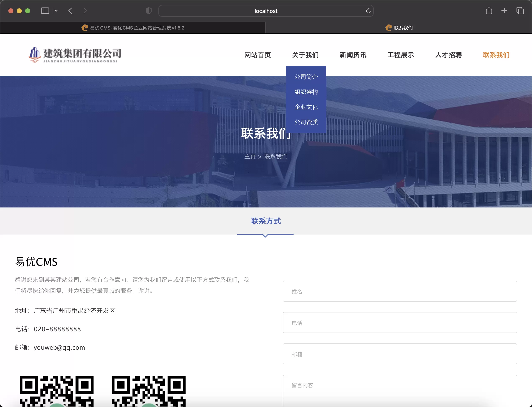Click the email youweb@qq.com text
The height and width of the screenshot is (407, 532).
click(59, 347)
